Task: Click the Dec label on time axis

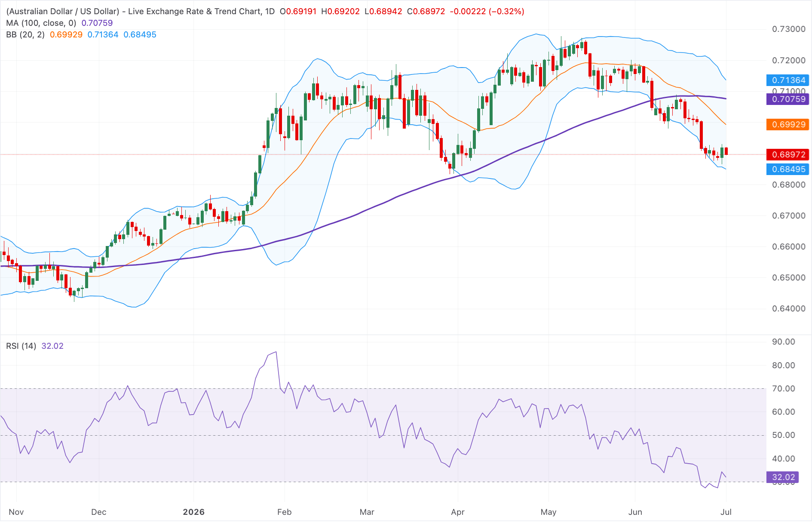Action: [99, 512]
